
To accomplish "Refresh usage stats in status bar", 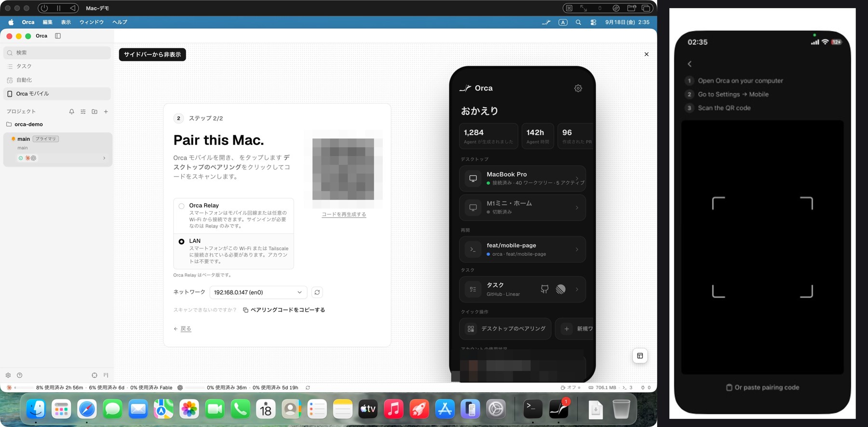I will pos(308,387).
